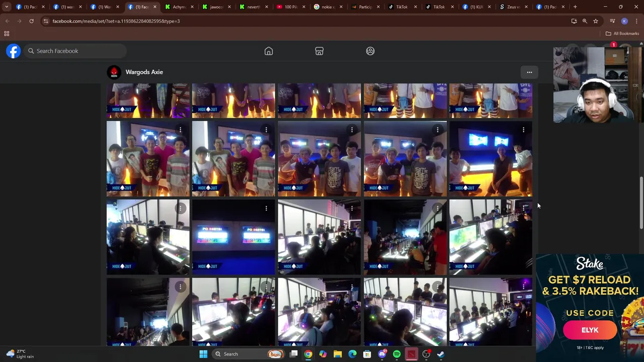Expand the tab search dropdown arrow

(7, 7)
